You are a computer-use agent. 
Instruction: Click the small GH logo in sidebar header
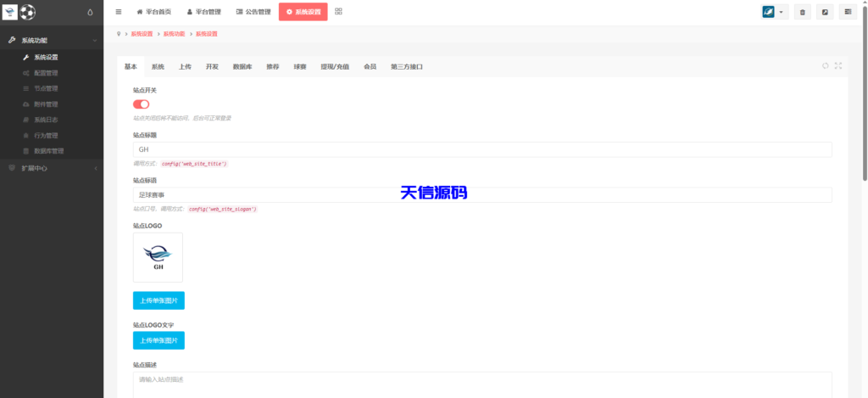tap(10, 12)
